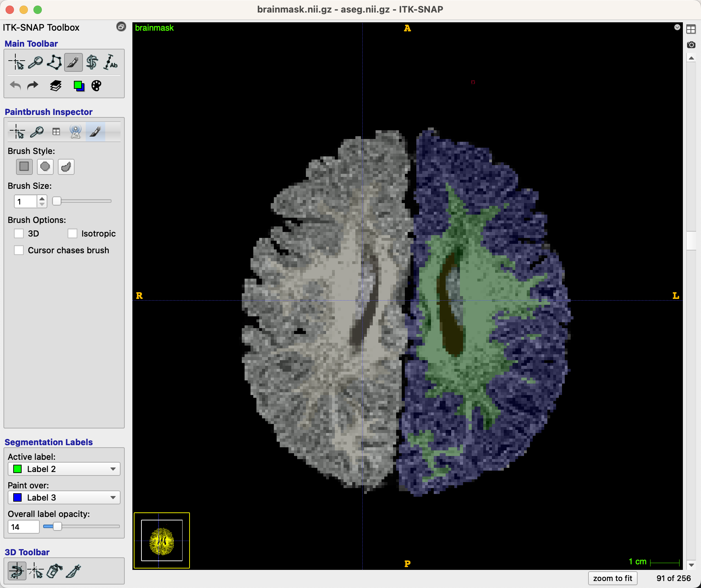
Task: Open the Layer Inspector stack icon
Action: (x=55, y=86)
